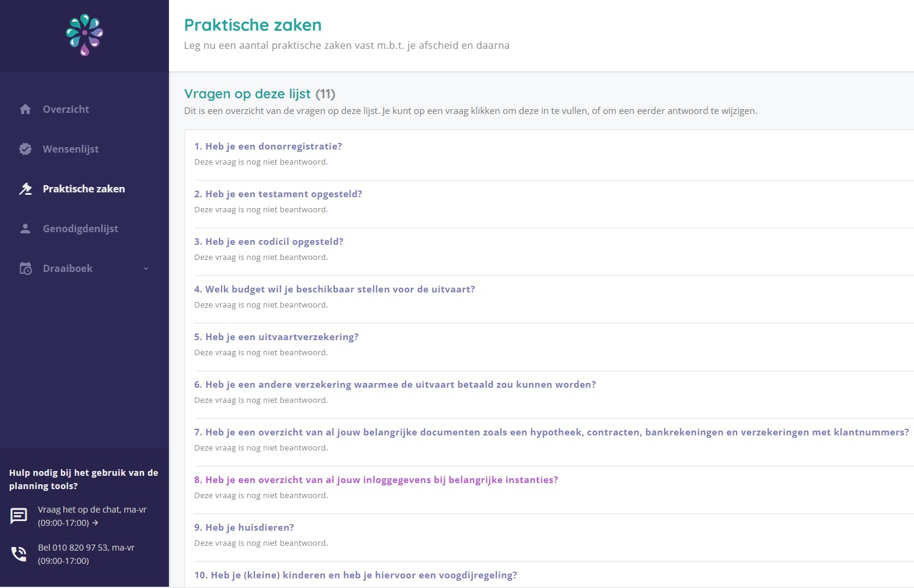This screenshot has width=914, height=588.
Task: Click the phone call icon
Action: 19,554
